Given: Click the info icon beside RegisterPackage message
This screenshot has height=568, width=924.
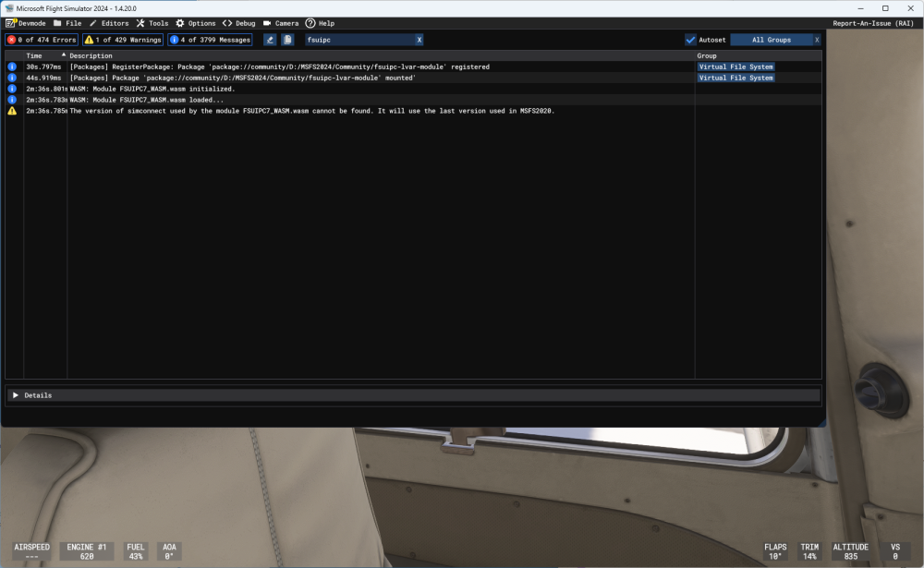Looking at the screenshot, I should (12, 67).
